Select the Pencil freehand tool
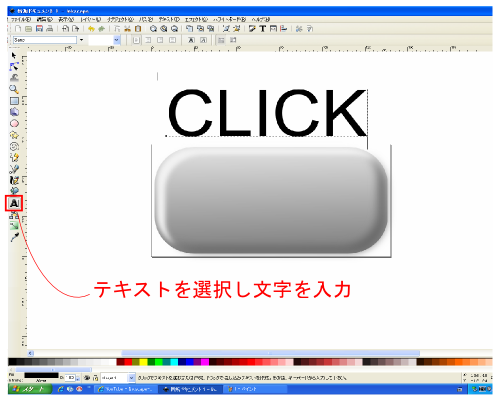The height and width of the screenshot is (400, 500). coord(14,157)
